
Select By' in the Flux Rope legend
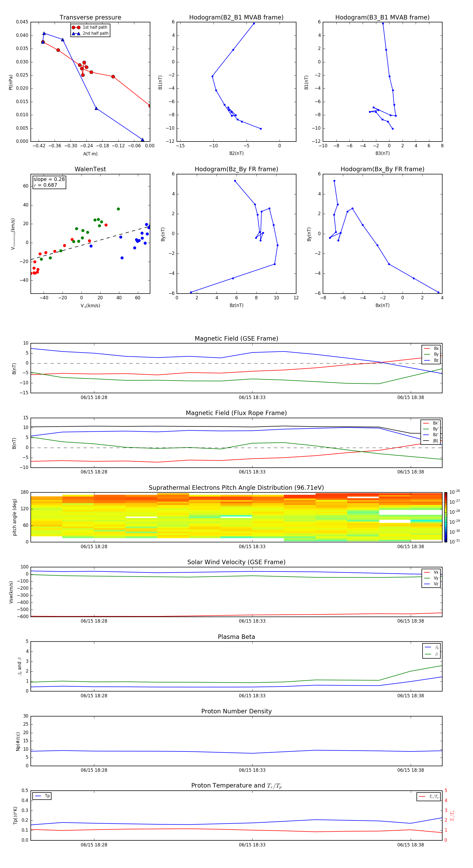point(431,429)
